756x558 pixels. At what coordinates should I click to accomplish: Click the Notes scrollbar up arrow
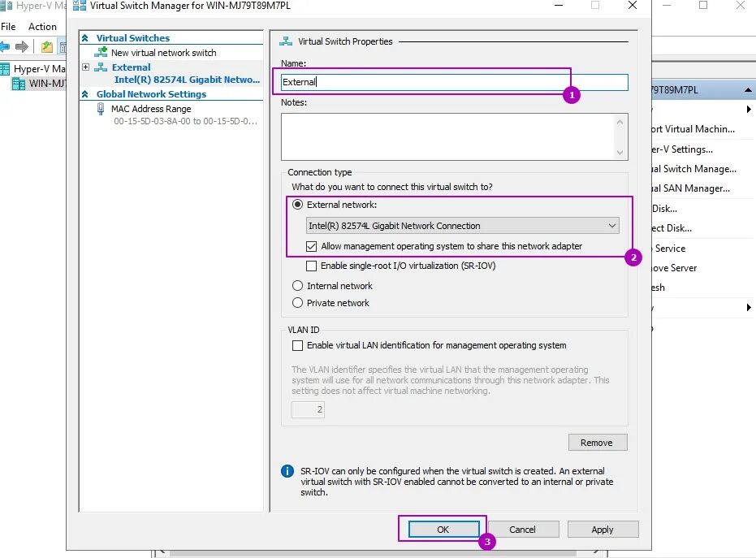[x=620, y=122]
